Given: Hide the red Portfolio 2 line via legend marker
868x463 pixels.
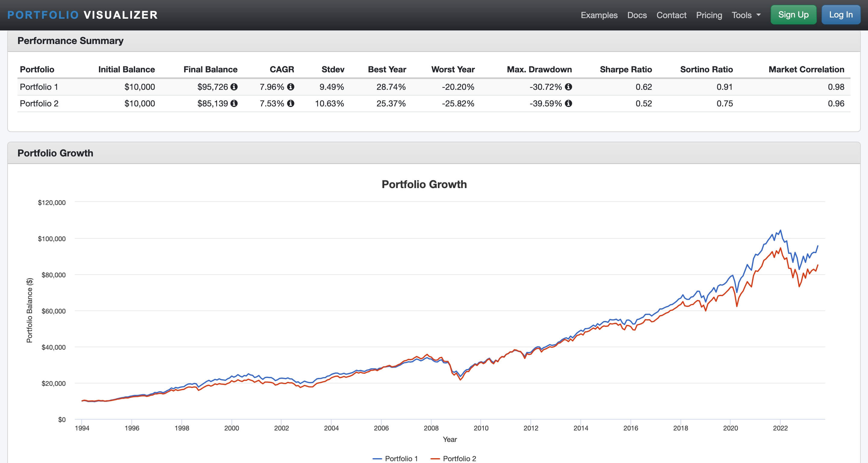Looking at the screenshot, I should pyautogui.click(x=436, y=458).
